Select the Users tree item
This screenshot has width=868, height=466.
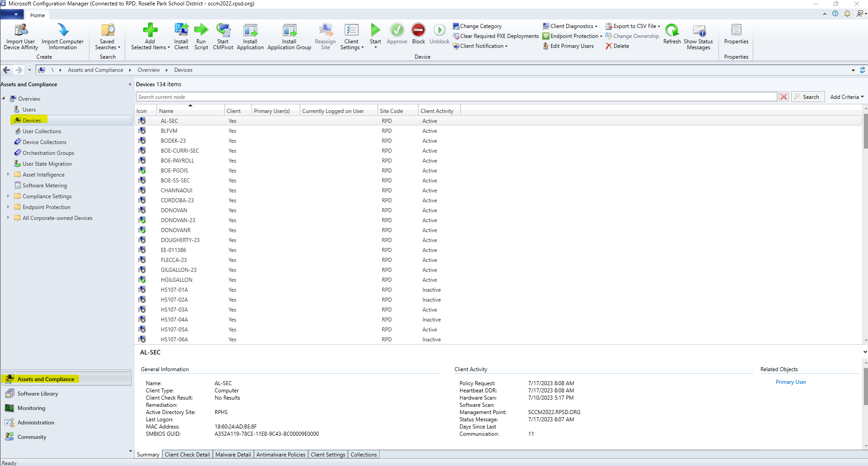29,110
